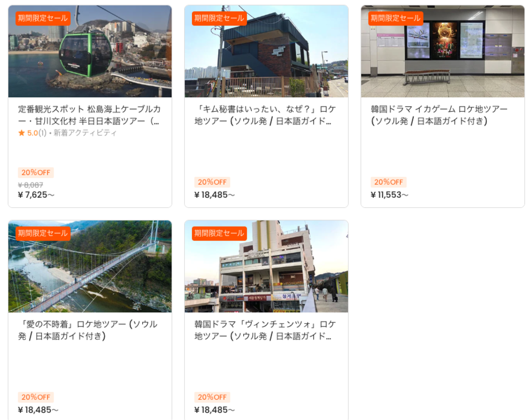531x420 pixels.
Task: Open the 「愛の不時着」ロケ地ツアー title
Action: pos(88,330)
